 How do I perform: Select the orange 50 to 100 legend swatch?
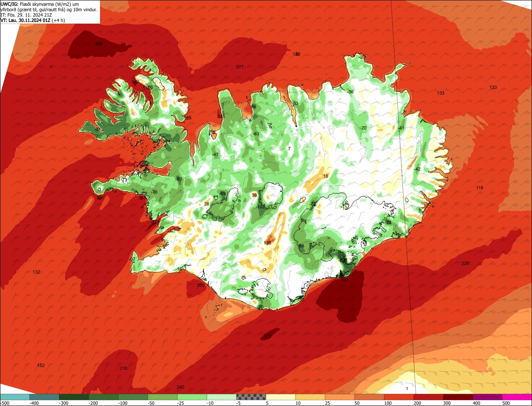click(x=369, y=397)
